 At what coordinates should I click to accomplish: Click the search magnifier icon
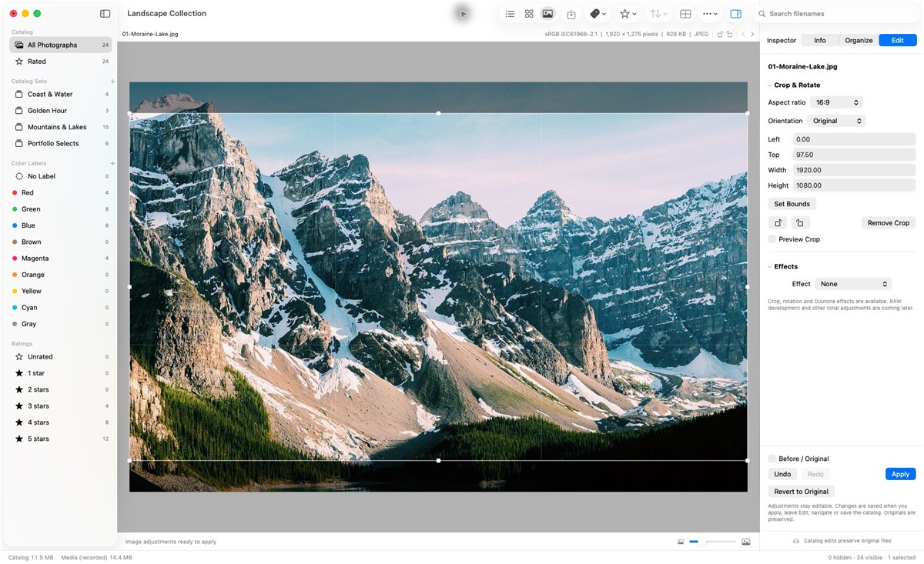[762, 14]
